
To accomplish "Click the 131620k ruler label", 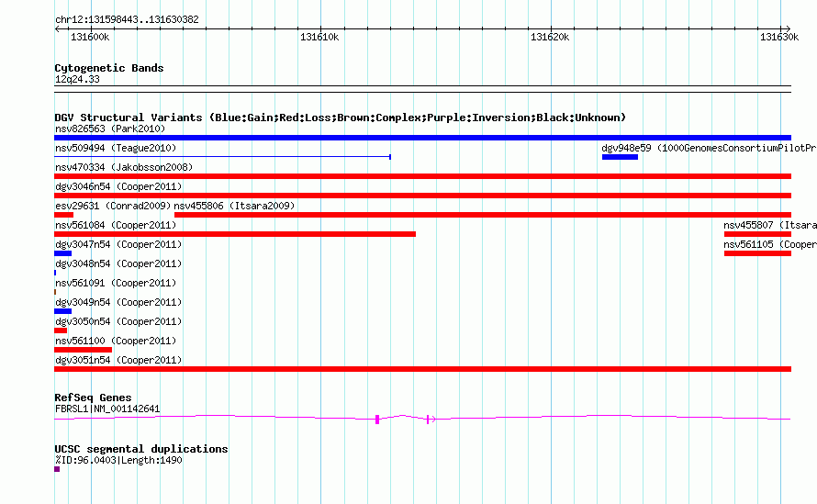I will (550, 37).
